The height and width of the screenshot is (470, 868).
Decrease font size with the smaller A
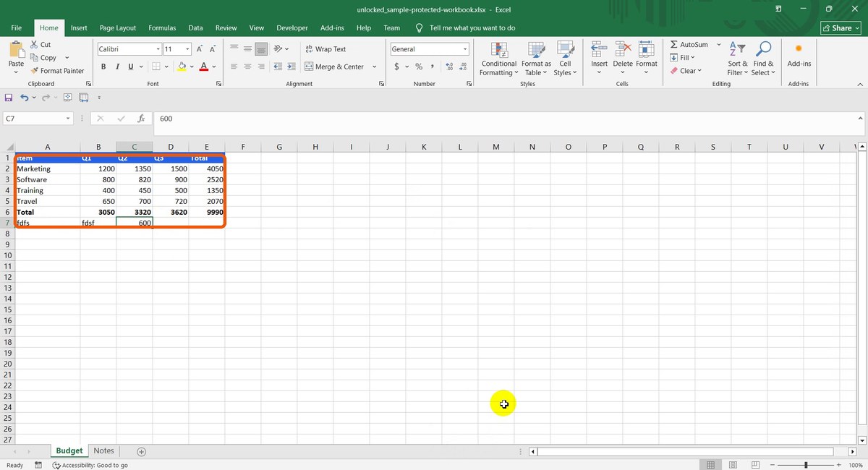tap(213, 49)
